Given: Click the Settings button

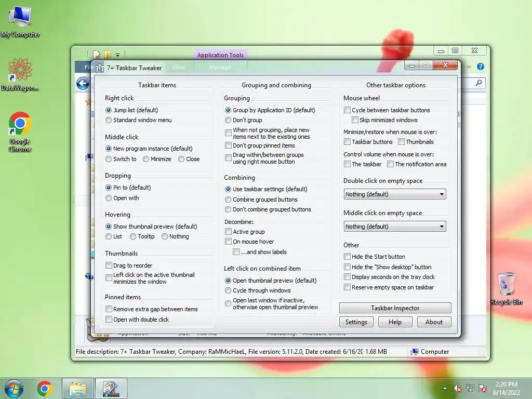Looking at the screenshot, I should [356, 322].
